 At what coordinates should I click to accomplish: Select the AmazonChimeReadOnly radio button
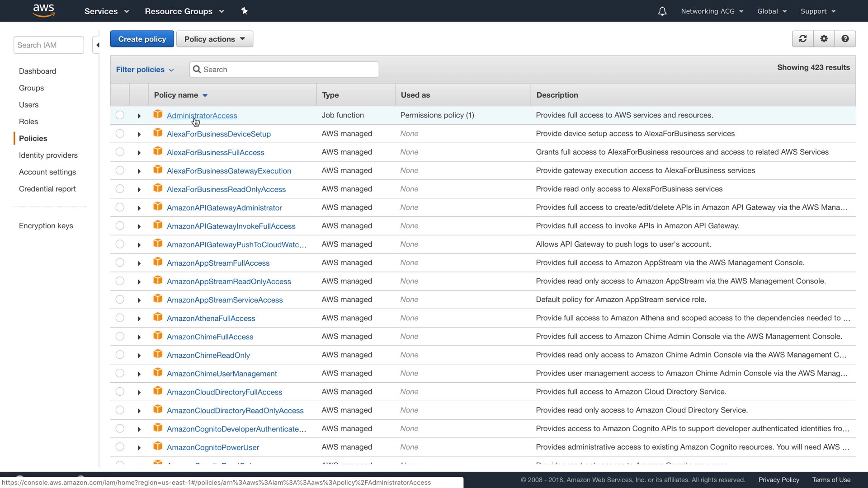click(120, 355)
